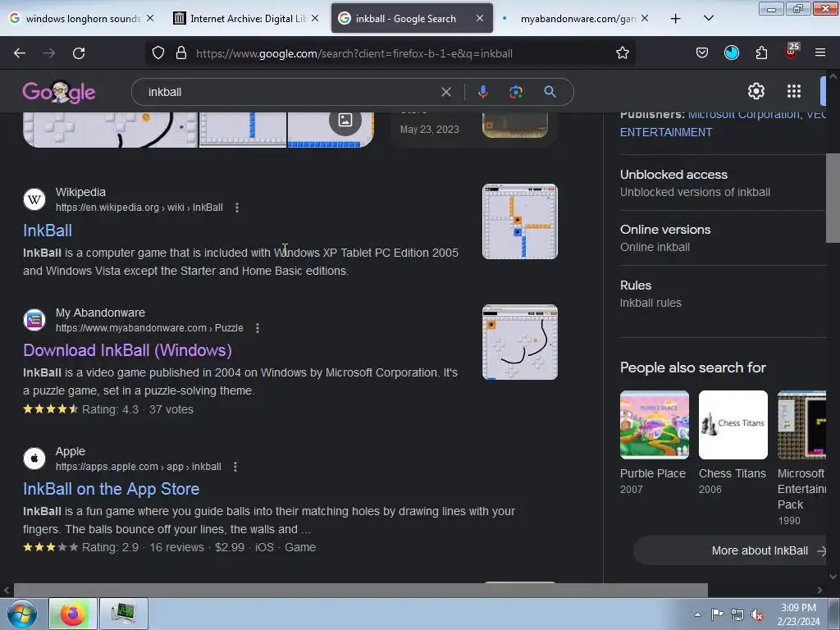The image size is (840, 630).
Task: Open the image results icon on screenshots strip
Action: point(345,120)
